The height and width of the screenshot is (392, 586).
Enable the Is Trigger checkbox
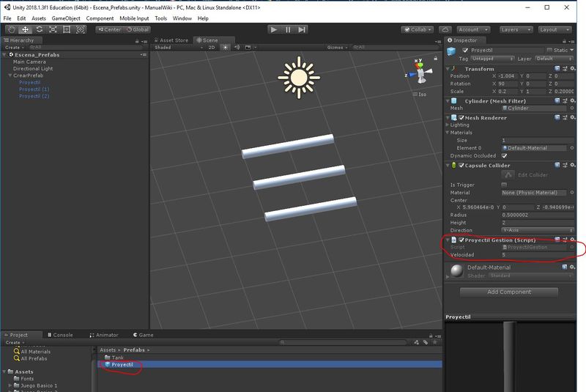click(504, 185)
